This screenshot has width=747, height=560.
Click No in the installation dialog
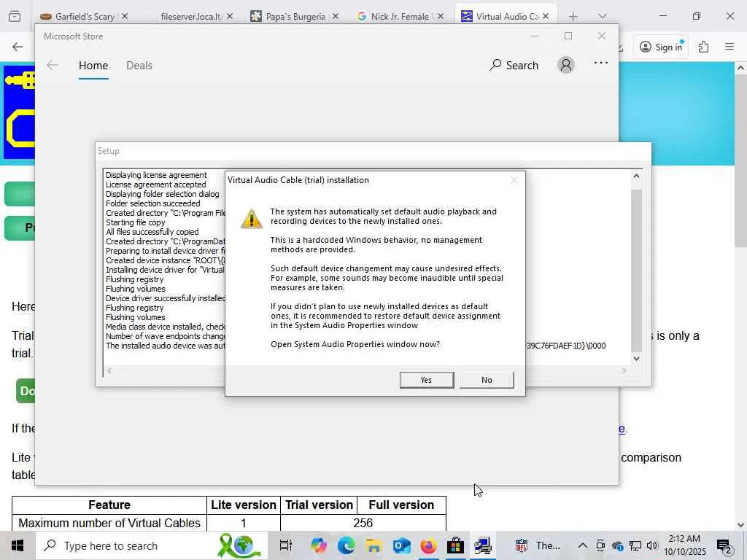coord(487,380)
